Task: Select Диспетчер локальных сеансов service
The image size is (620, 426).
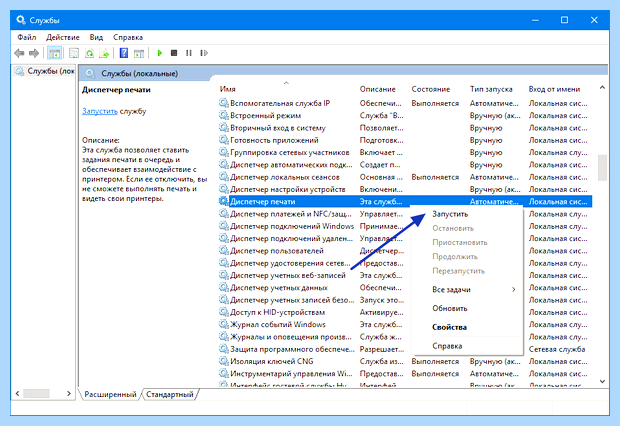Action: 284,177
